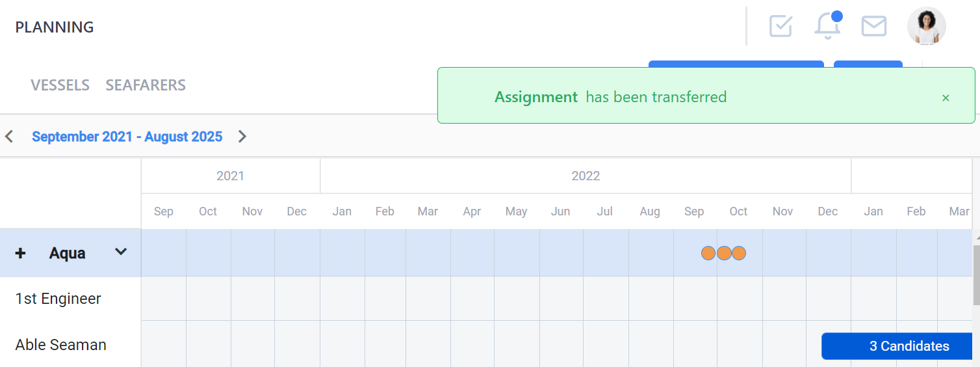980x367 pixels.
Task: Open the tasks checklist icon
Action: pos(780,26)
